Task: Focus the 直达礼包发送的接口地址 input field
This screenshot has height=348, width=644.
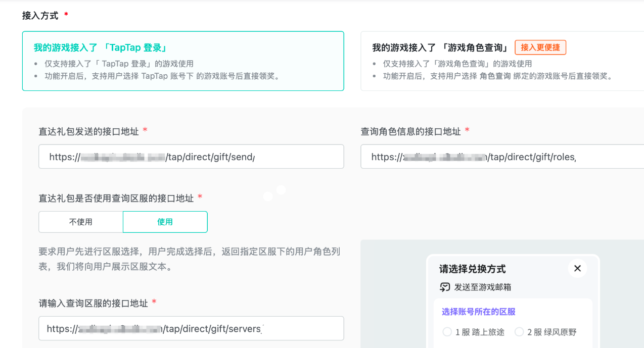Action: point(191,157)
